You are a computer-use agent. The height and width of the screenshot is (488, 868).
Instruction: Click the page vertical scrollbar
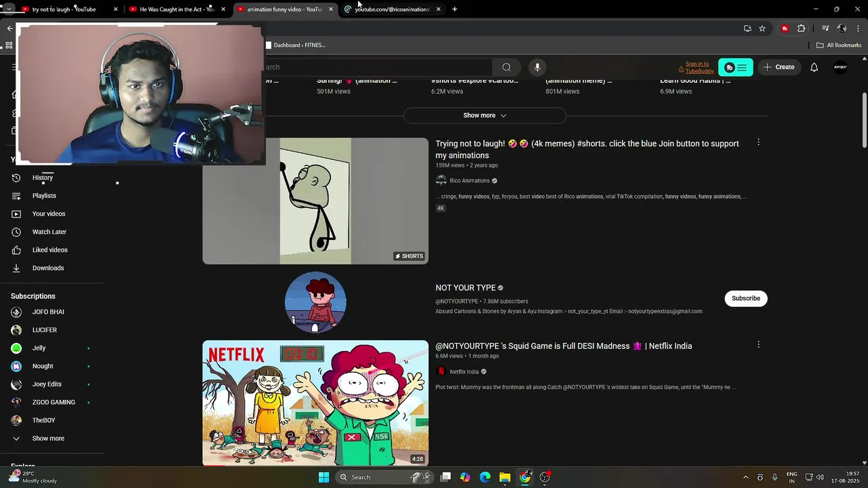point(865,120)
